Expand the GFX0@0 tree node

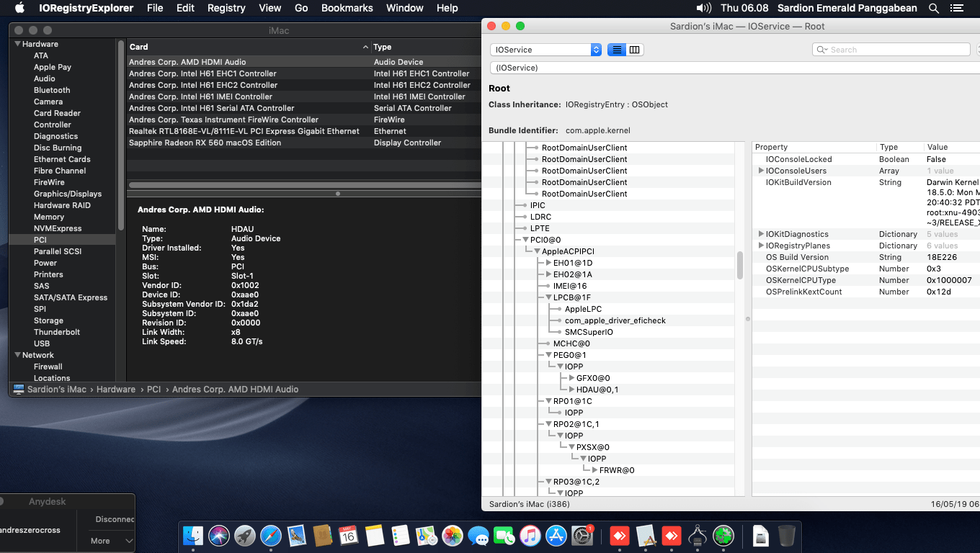point(571,378)
